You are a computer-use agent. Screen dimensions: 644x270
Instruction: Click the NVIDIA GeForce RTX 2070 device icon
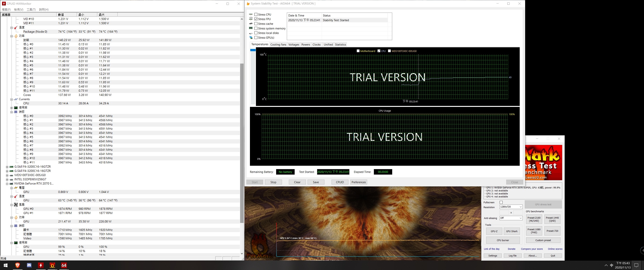(11, 184)
